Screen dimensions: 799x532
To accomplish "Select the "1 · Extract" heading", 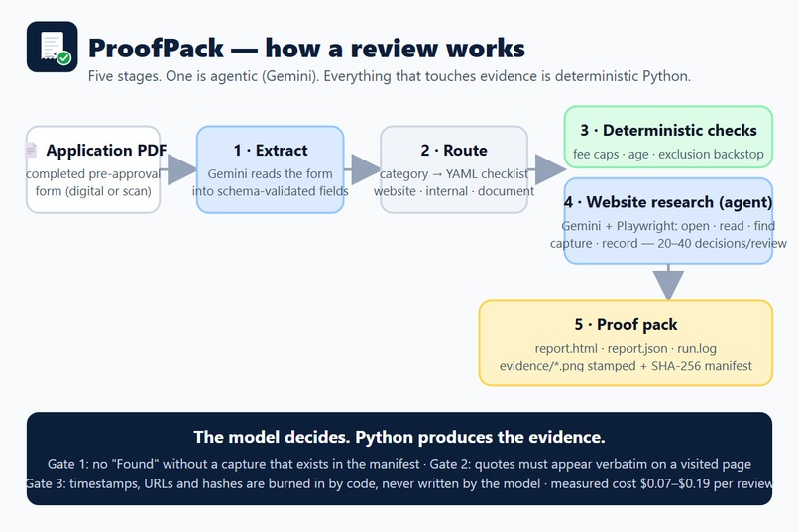I will tap(271, 151).
